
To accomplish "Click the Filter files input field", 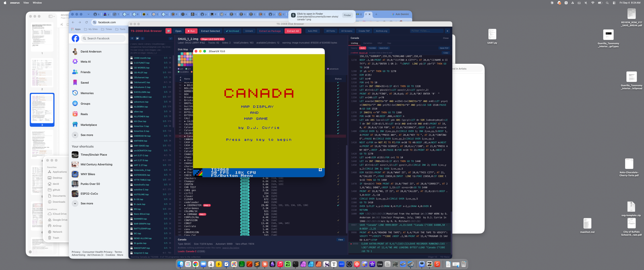I will 426,31.
